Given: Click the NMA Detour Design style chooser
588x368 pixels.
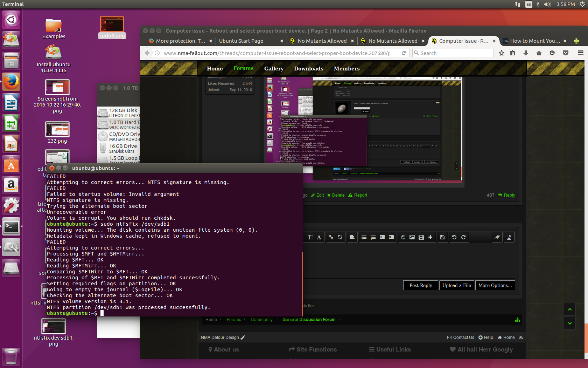Looking at the screenshot, I should (223, 338).
